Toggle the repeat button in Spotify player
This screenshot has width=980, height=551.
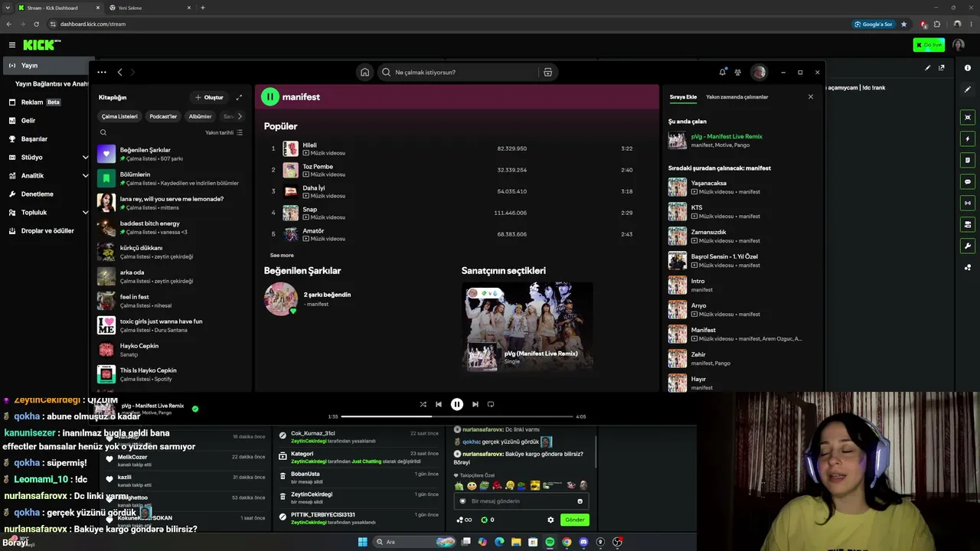point(491,404)
